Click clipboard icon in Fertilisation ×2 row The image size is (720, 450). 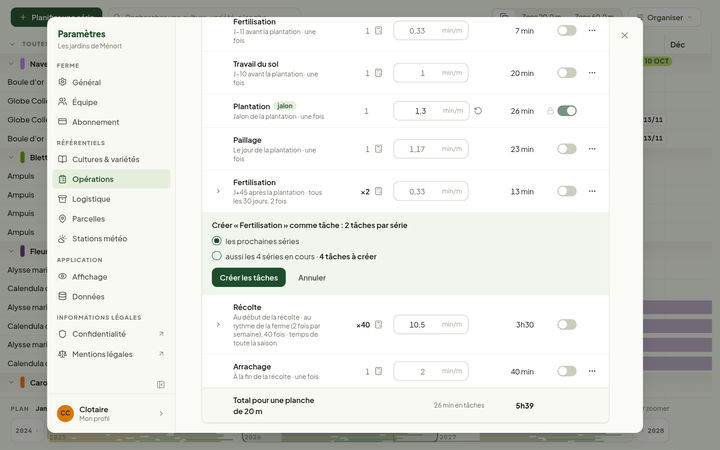(x=378, y=191)
